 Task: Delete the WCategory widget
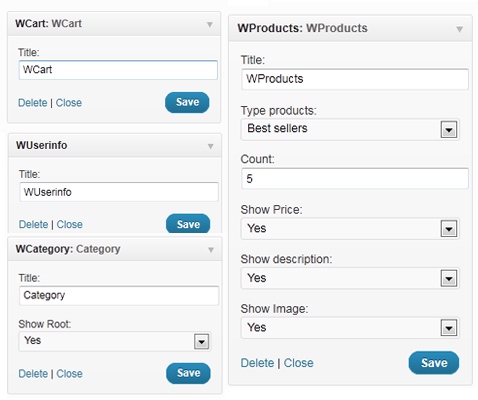[33, 374]
